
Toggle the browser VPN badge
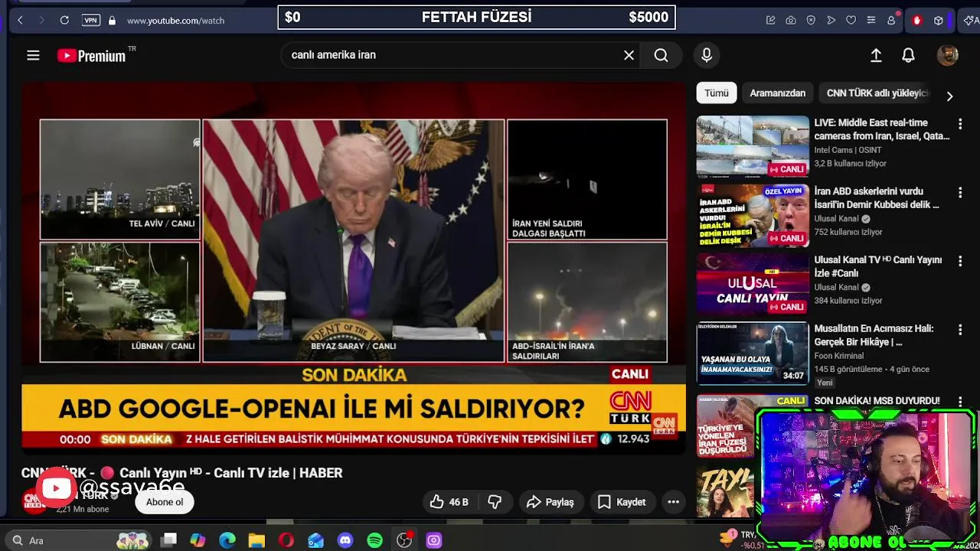coord(91,20)
